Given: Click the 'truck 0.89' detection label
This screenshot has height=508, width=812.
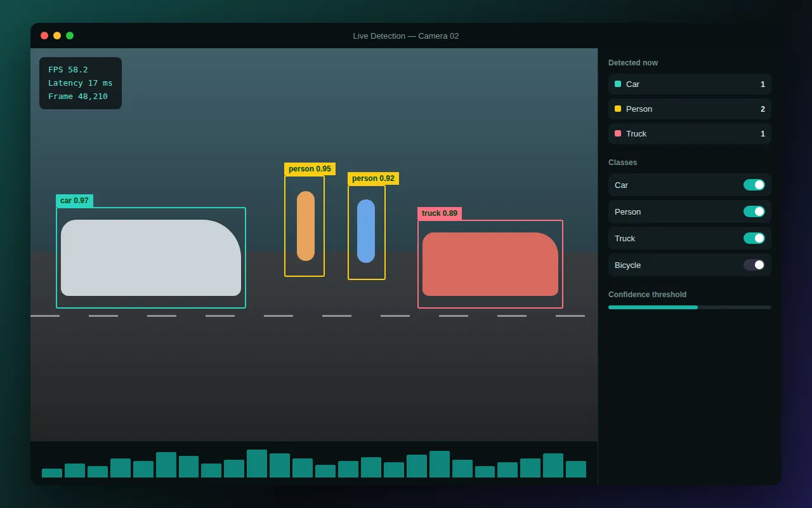Looking at the screenshot, I should point(440,213).
